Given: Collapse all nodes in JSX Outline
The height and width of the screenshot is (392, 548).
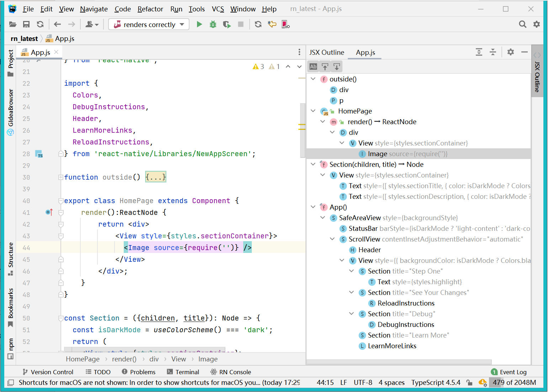Looking at the screenshot, I should click(x=493, y=52).
